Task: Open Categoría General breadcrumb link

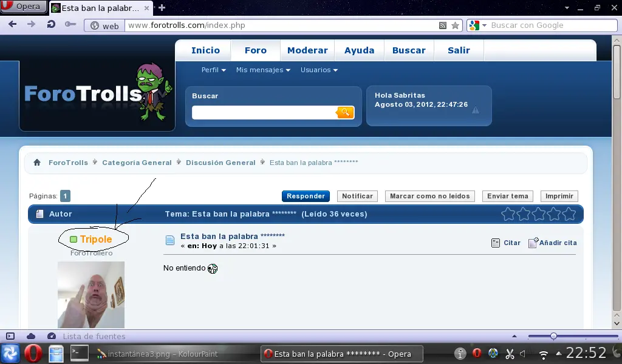Action: [x=137, y=163]
